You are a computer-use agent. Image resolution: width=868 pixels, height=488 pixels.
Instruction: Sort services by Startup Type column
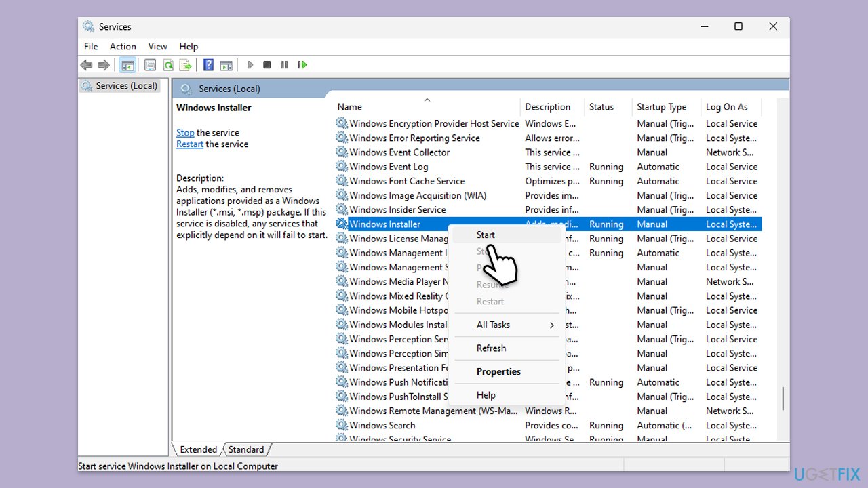pyautogui.click(x=661, y=107)
